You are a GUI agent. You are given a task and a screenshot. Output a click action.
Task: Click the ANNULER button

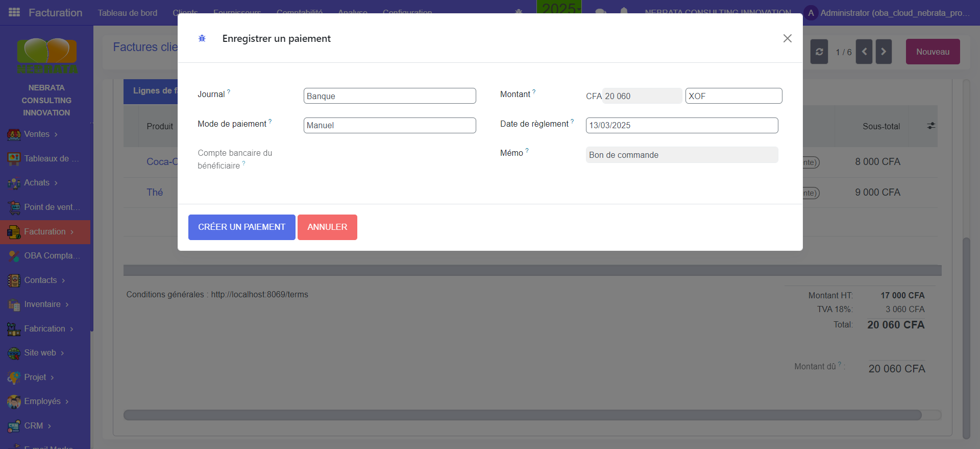[327, 227]
